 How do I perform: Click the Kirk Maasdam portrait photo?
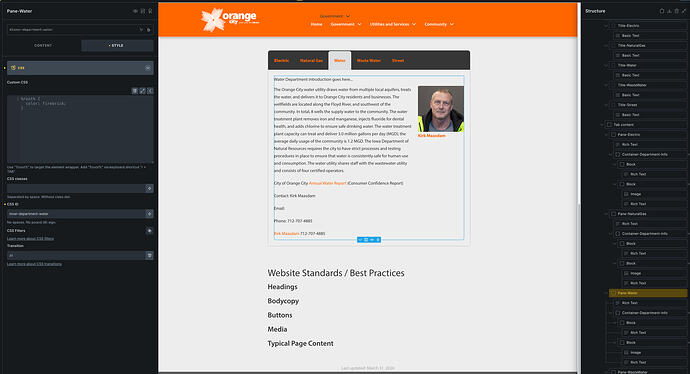click(440, 109)
